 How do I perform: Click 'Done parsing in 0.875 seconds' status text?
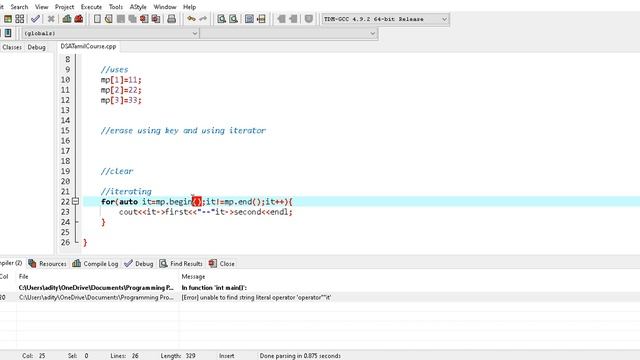pyautogui.click(x=300, y=356)
